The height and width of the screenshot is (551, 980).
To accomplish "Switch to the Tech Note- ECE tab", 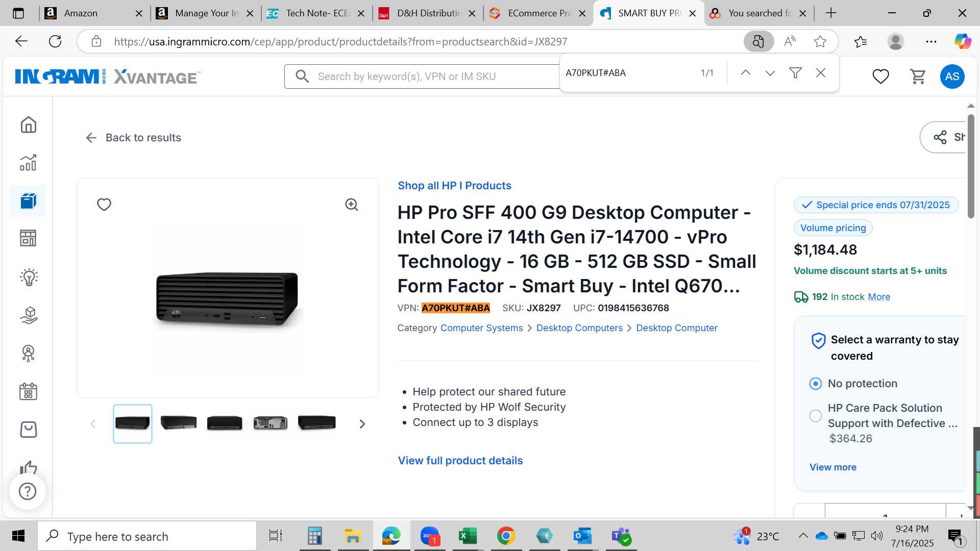I will [x=317, y=13].
